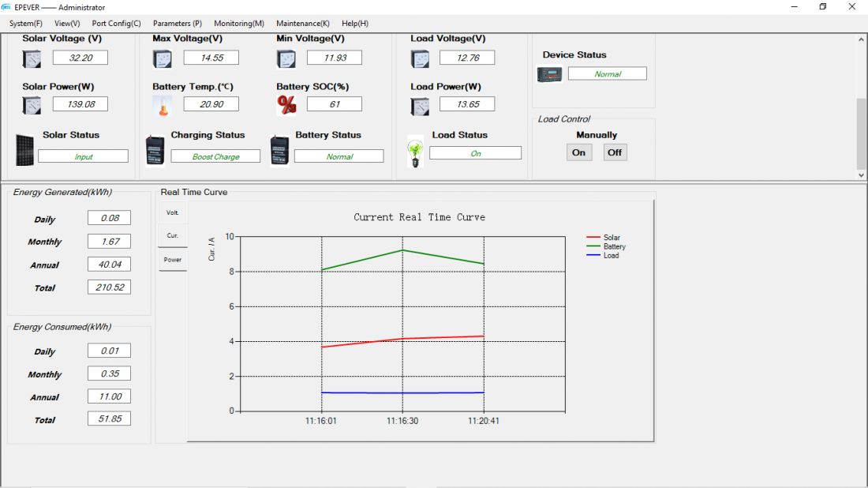868x488 pixels.
Task: Restore down the EPEVER window
Action: (823, 6)
